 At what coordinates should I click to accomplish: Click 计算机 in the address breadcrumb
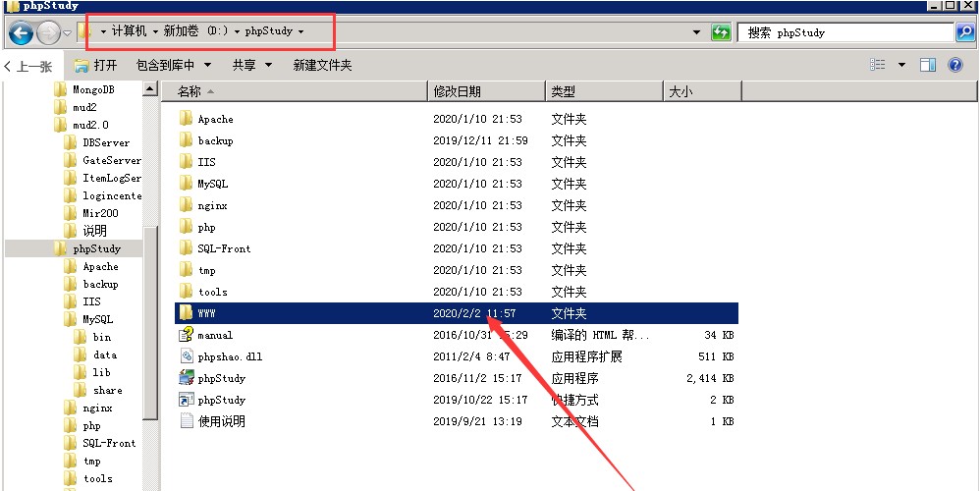[129, 30]
